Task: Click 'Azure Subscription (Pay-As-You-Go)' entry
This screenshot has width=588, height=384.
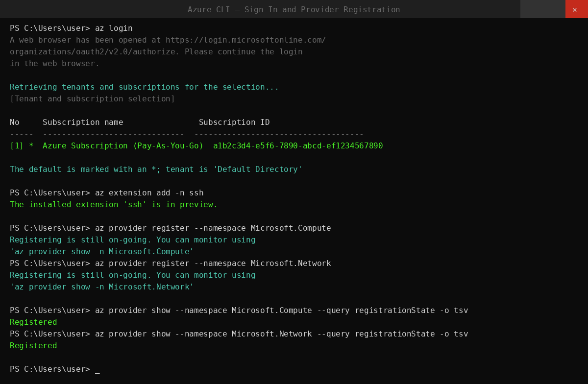Action: 122,146
